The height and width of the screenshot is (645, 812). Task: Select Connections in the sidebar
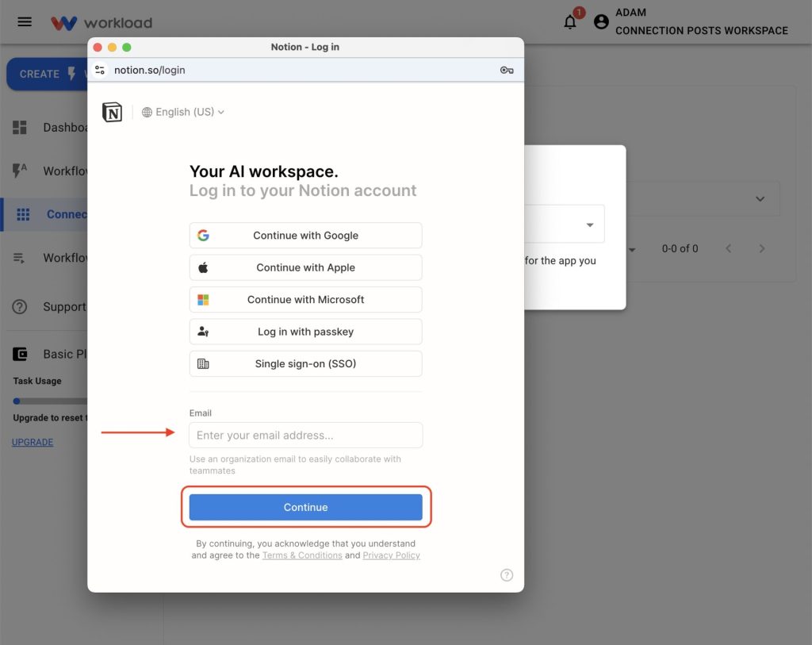45,214
